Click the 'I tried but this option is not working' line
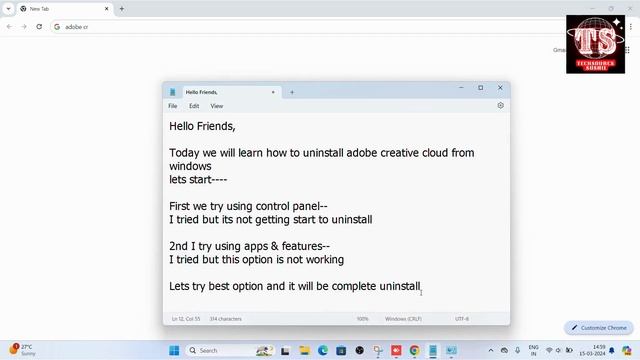Image resolution: width=640 pixels, height=360 pixels. click(256, 260)
